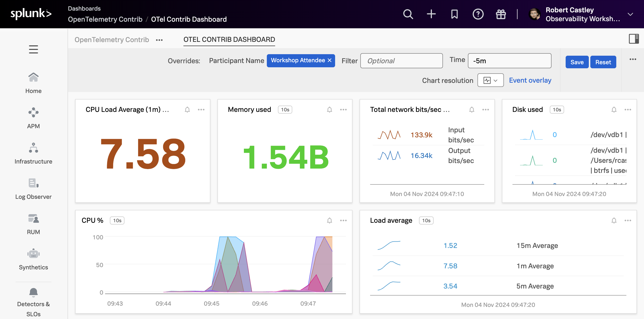The width and height of the screenshot is (644, 319).
Task: Click the Save button
Action: (x=577, y=62)
